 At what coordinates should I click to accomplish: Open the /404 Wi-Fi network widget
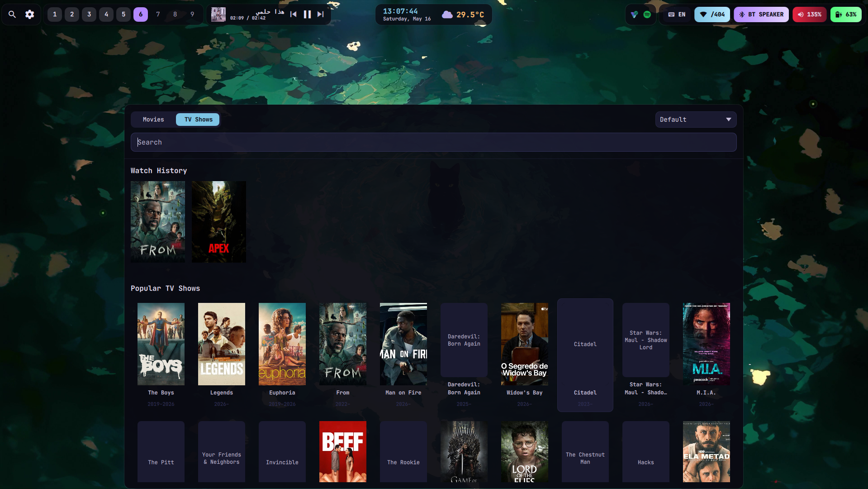[x=712, y=14]
